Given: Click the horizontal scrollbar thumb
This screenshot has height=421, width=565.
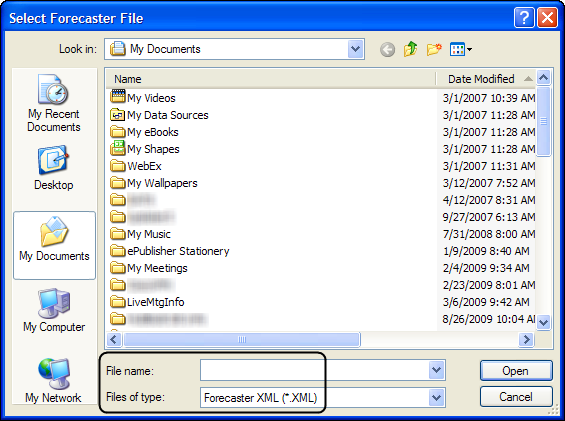Looking at the screenshot, I should pyautogui.click(x=242, y=340).
